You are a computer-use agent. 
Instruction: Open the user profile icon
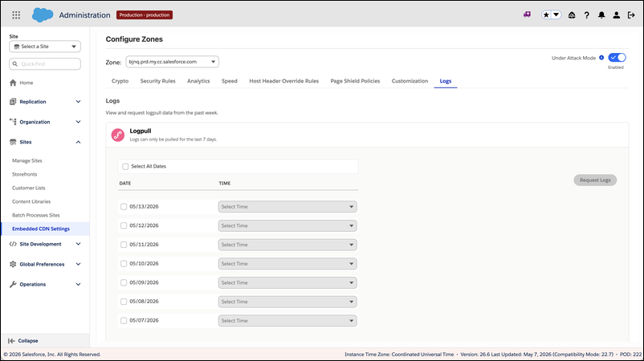coord(616,15)
